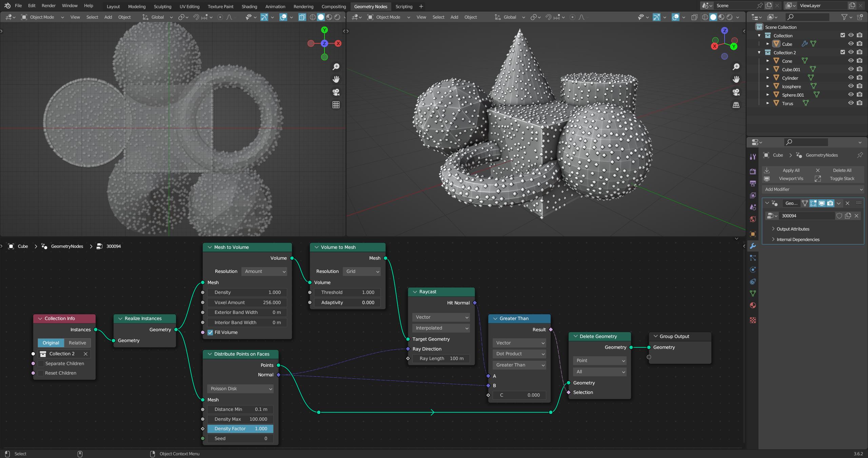Open the Physics properties tab

[753, 270]
